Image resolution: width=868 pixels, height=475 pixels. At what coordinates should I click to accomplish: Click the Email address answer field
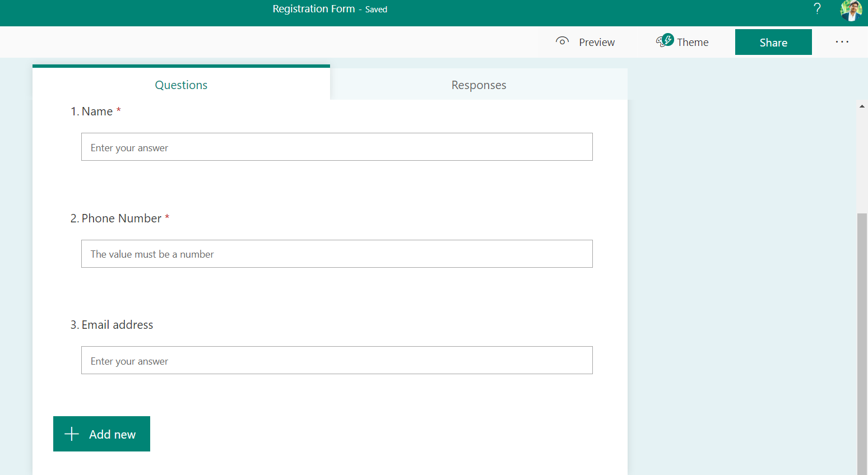337,360
